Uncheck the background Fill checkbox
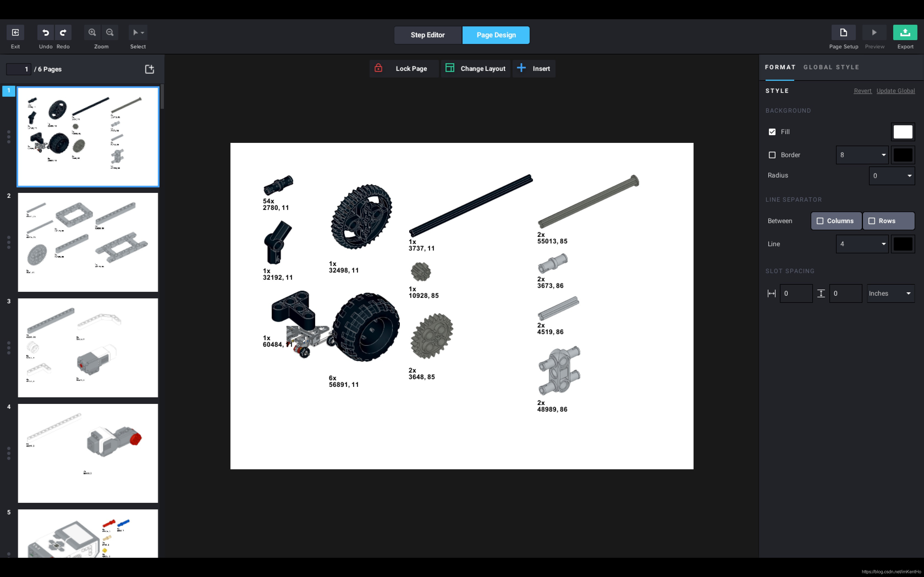924x577 pixels. click(x=772, y=132)
